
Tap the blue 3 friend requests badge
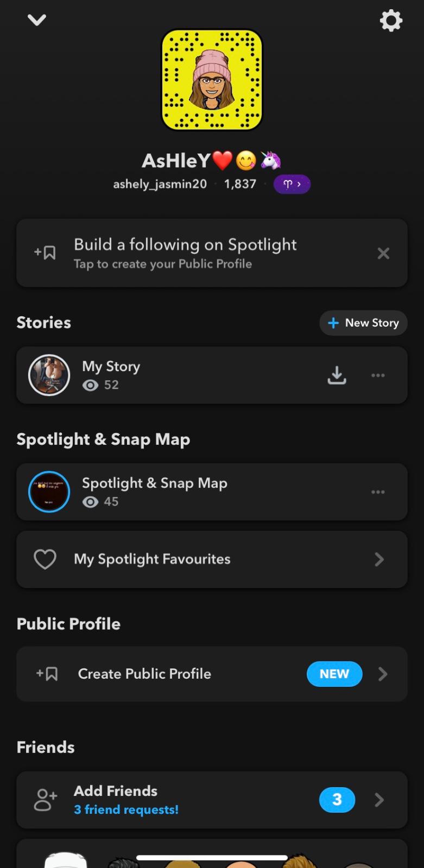337,800
